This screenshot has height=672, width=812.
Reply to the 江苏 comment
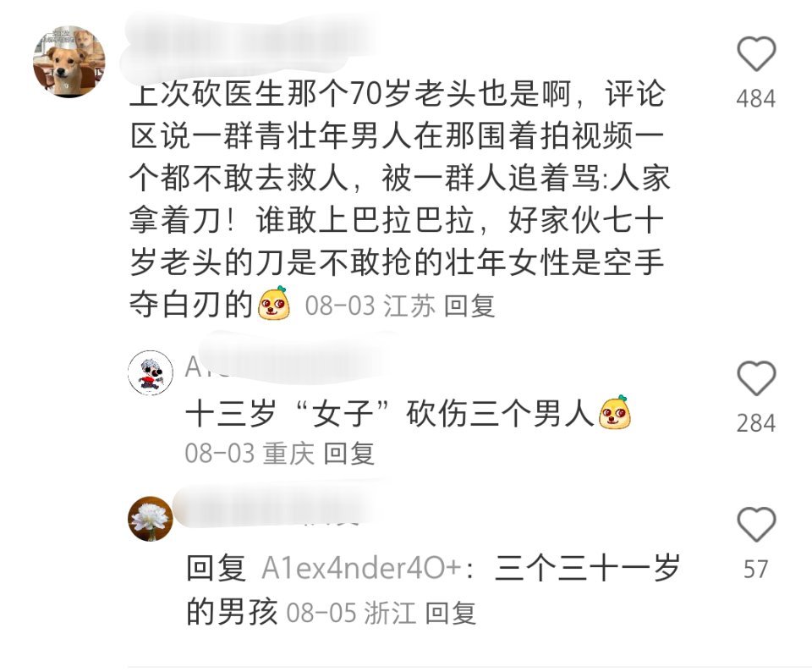(469, 306)
